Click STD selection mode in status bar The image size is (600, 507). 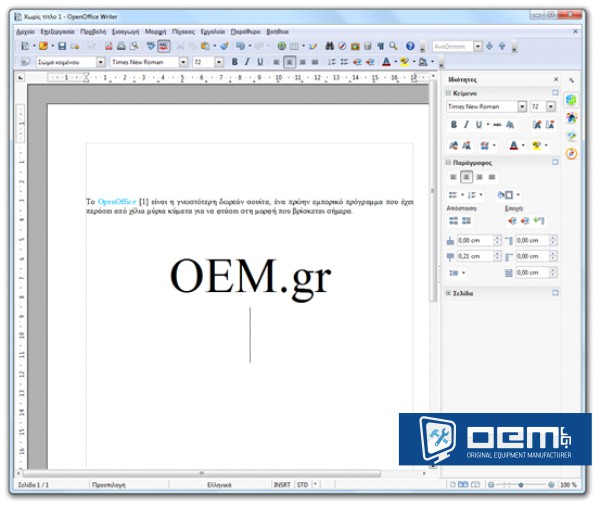[x=302, y=485]
